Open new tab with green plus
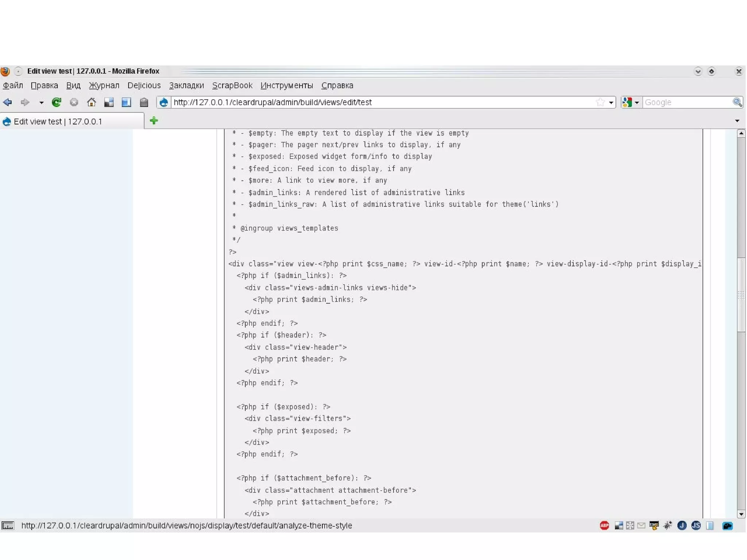This screenshot has height=560, width=747. (154, 121)
